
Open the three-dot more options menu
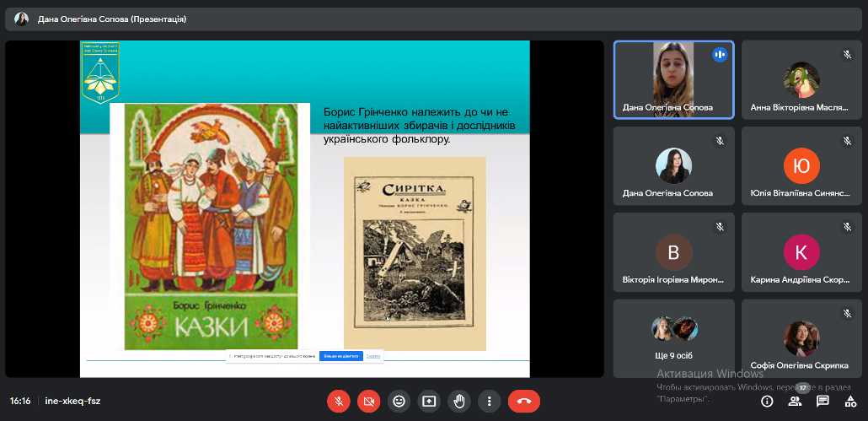click(490, 401)
